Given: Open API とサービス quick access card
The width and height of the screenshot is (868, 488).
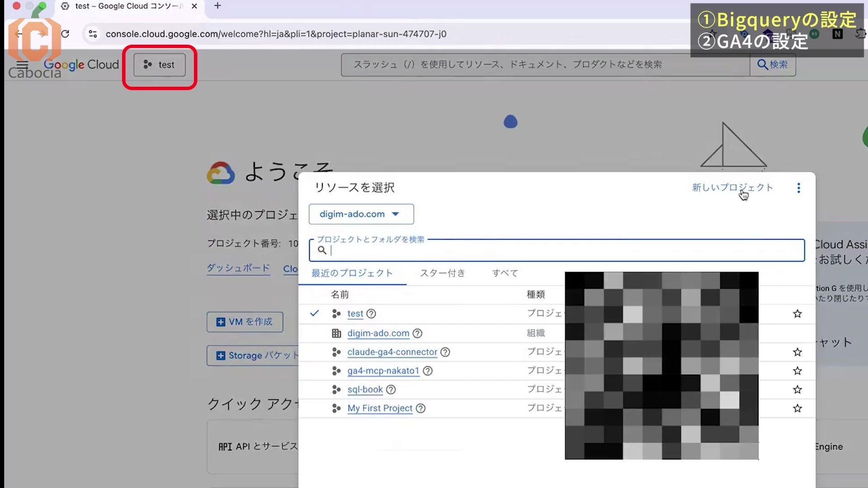Looking at the screenshot, I should pyautogui.click(x=253, y=446).
